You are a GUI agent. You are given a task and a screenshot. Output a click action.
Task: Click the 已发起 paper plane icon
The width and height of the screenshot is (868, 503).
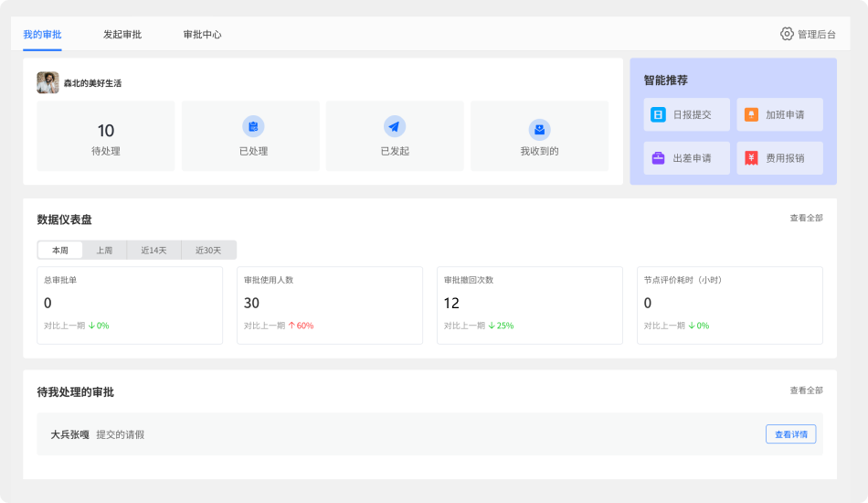(x=395, y=127)
